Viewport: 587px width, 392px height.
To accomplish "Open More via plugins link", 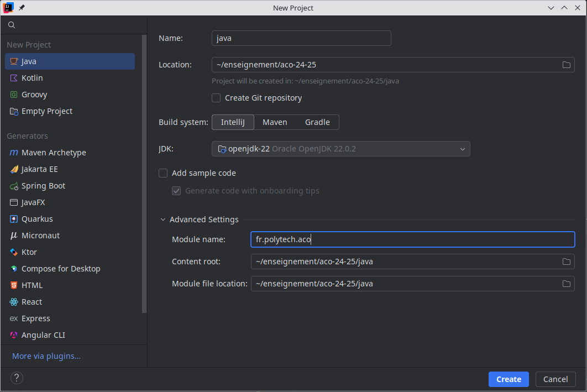I will coord(46,356).
